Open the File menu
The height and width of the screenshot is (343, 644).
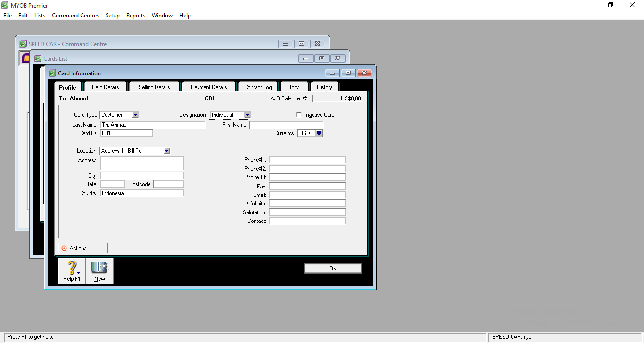click(8, 16)
